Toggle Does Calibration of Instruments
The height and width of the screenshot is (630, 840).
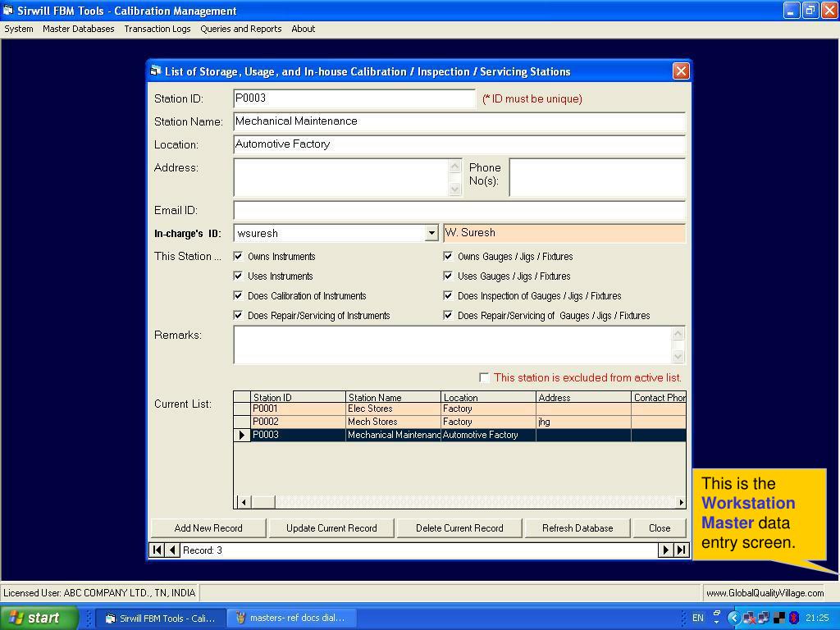239,295
